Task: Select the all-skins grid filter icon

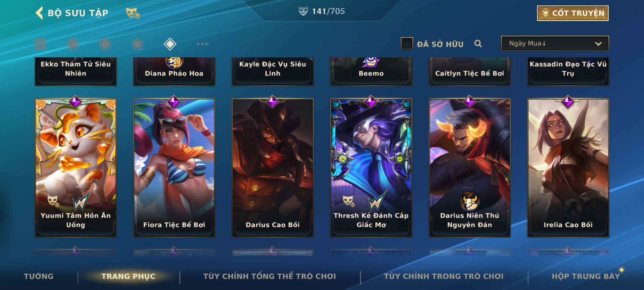Action: click(40, 44)
